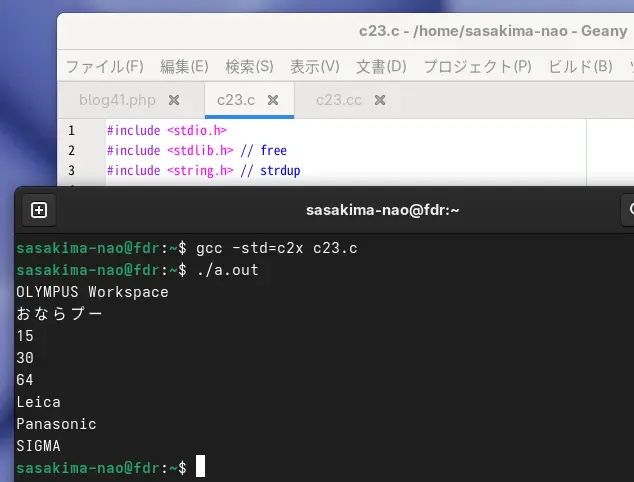Image resolution: width=634 pixels, height=482 pixels.
Task: Click line number 3 in Geany margin
Action: point(71,170)
